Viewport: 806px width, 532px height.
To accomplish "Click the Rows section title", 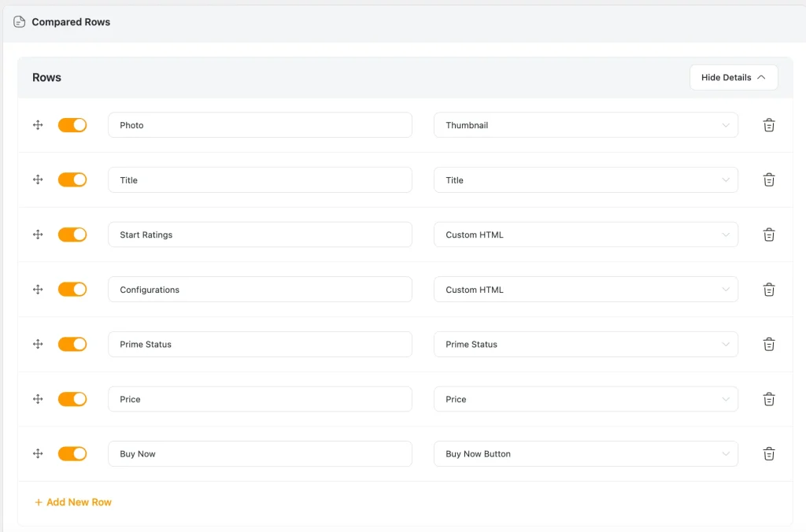I will click(x=46, y=77).
